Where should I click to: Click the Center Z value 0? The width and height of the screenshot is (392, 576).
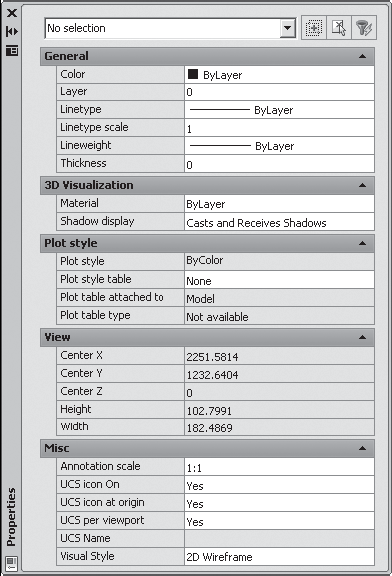click(279, 392)
